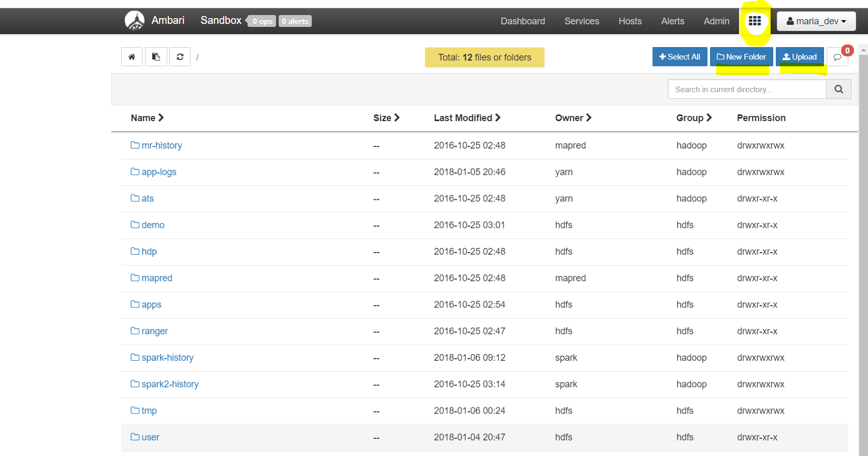Image resolution: width=868 pixels, height=456 pixels.
Task: Expand the maria_dev user dropdown
Action: (x=816, y=21)
